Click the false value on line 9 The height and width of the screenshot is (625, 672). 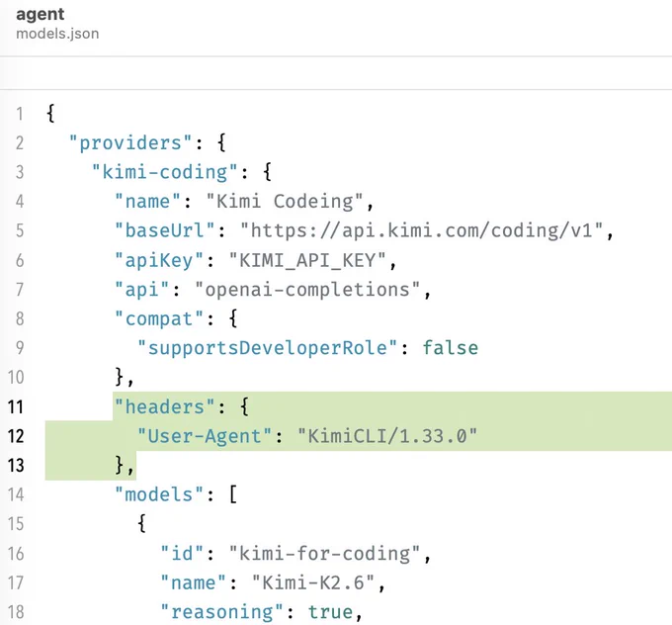(x=450, y=348)
